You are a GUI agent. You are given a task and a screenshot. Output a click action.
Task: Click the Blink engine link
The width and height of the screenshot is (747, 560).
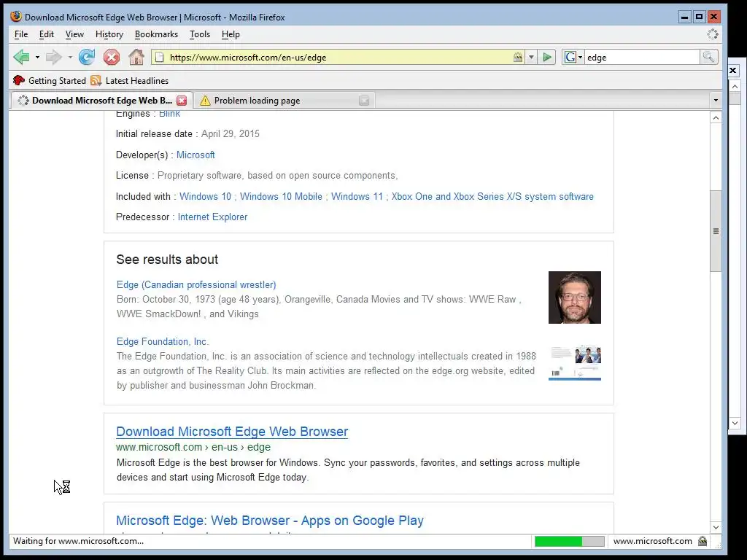click(169, 114)
